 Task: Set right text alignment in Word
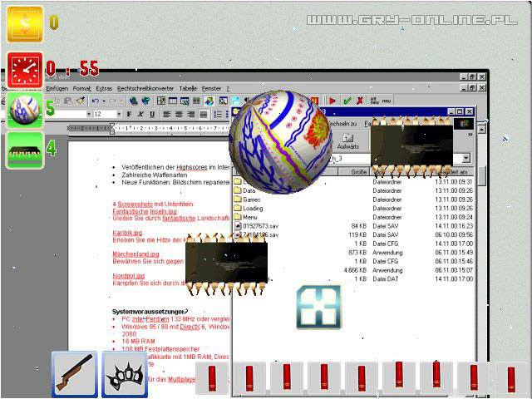(190, 115)
